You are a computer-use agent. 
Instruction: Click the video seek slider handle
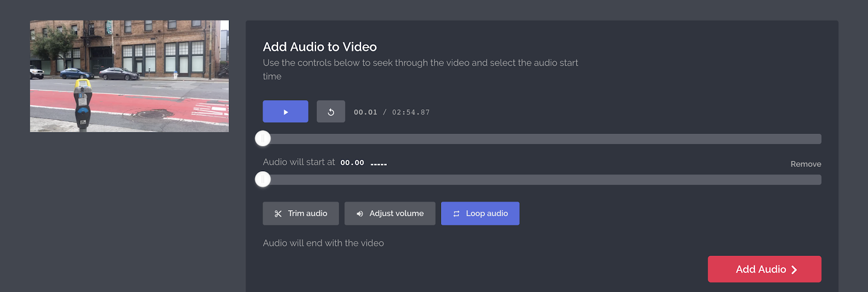tap(263, 139)
